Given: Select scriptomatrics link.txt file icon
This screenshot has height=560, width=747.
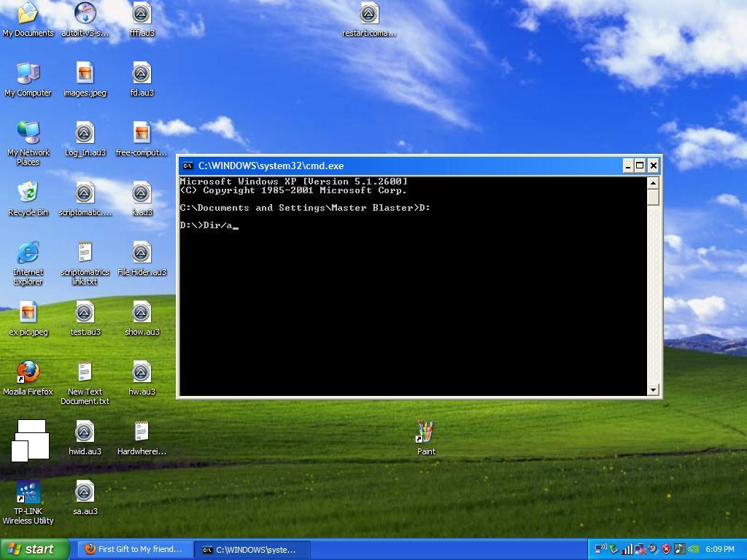Looking at the screenshot, I should pos(85,262).
